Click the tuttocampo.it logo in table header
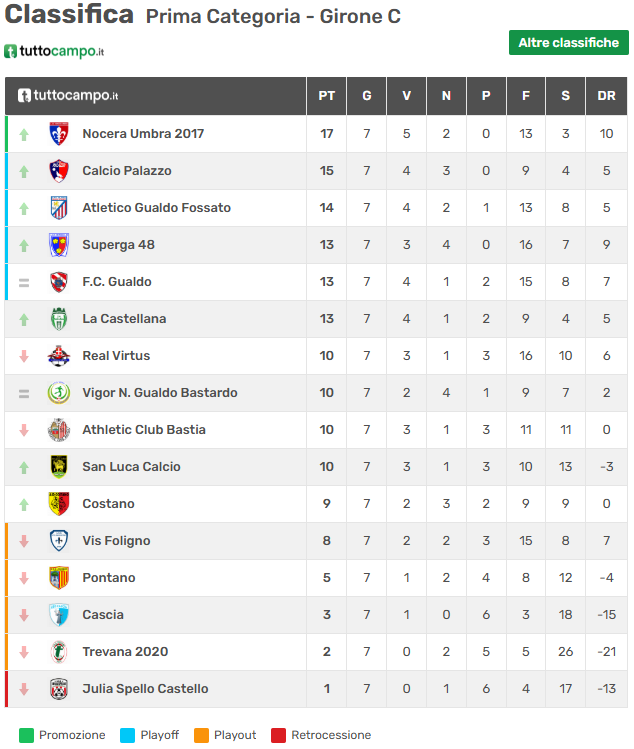 68,96
